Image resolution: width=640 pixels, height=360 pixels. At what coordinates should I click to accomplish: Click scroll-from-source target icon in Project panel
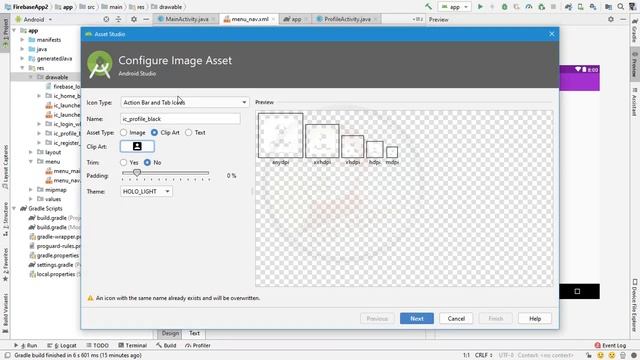[106, 19]
